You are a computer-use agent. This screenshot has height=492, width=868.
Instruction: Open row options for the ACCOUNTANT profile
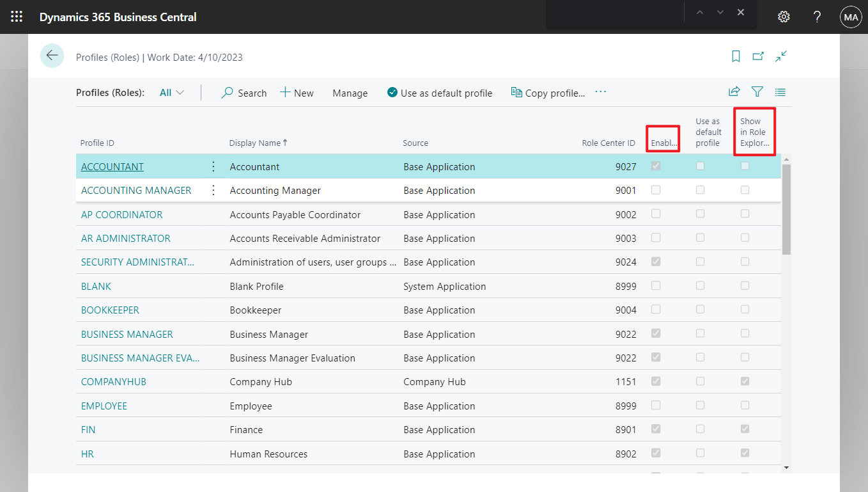click(x=213, y=166)
